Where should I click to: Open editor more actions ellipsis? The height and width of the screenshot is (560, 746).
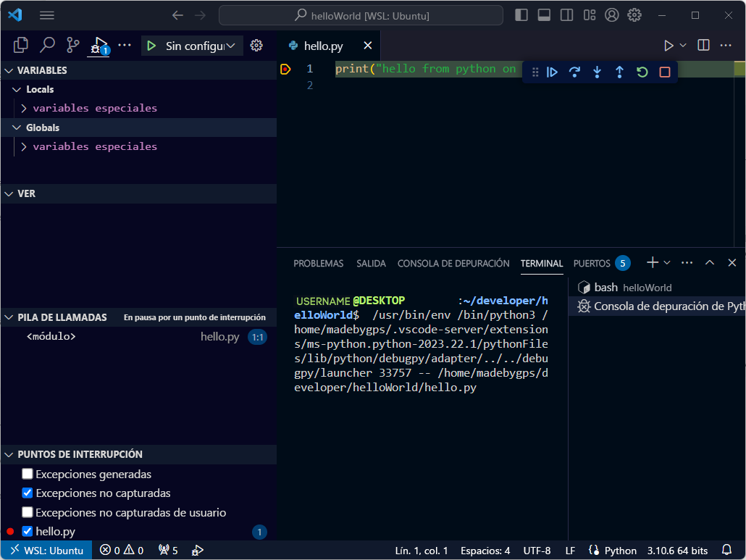pyautogui.click(x=726, y=46)
